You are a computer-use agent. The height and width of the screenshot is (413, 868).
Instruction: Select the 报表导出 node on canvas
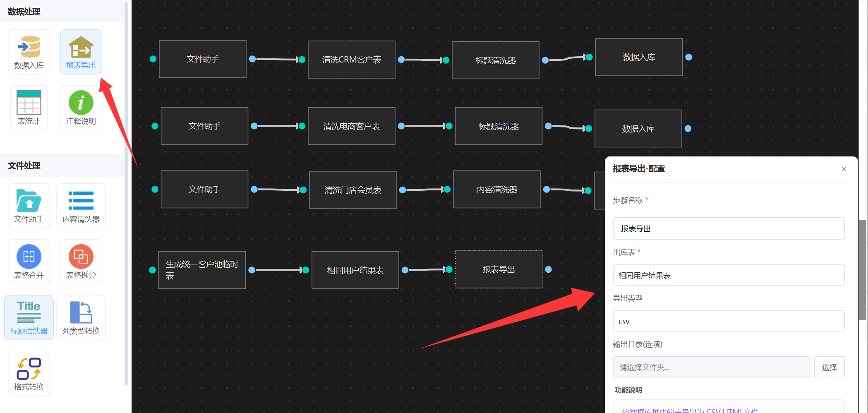point(499,269)
